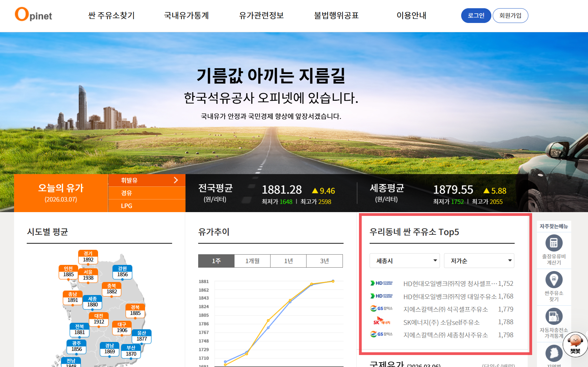Click the 로그인 button
The height and width of the screenshot is (367, 588).
[476, 15]
